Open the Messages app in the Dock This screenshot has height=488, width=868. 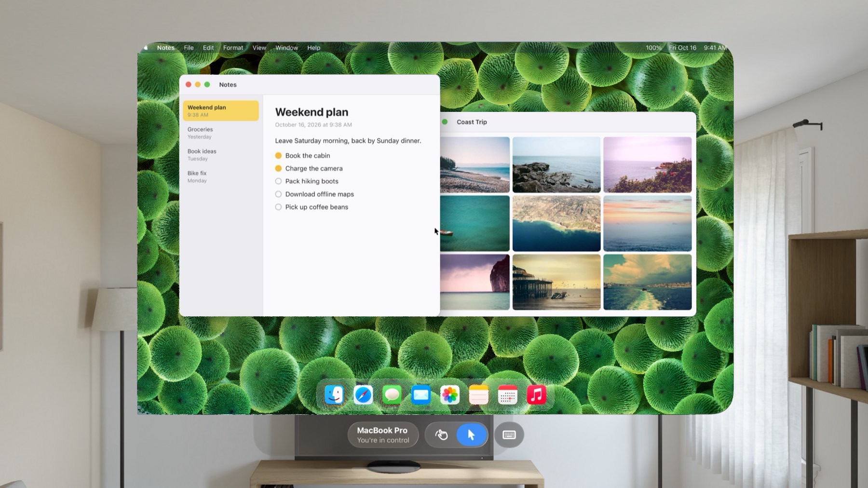[x=392, y=395]
